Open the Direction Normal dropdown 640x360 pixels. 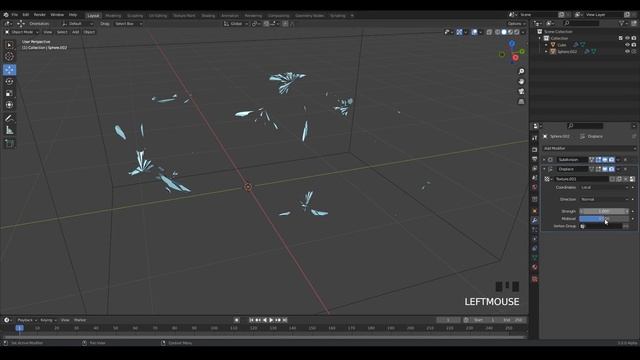coord(604,199)
